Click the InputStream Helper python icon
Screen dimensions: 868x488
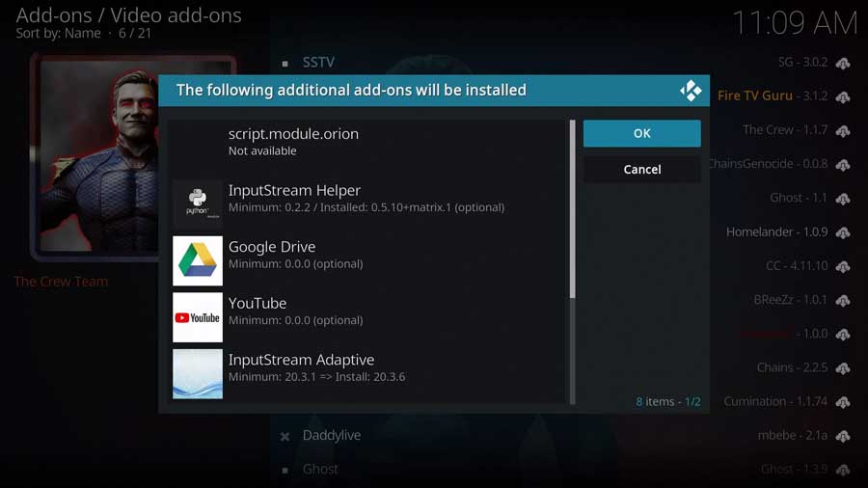click(x=198, y=204)
